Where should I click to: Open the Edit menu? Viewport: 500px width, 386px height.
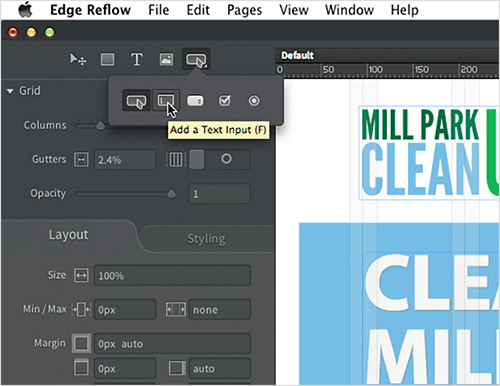coord(198,10)
